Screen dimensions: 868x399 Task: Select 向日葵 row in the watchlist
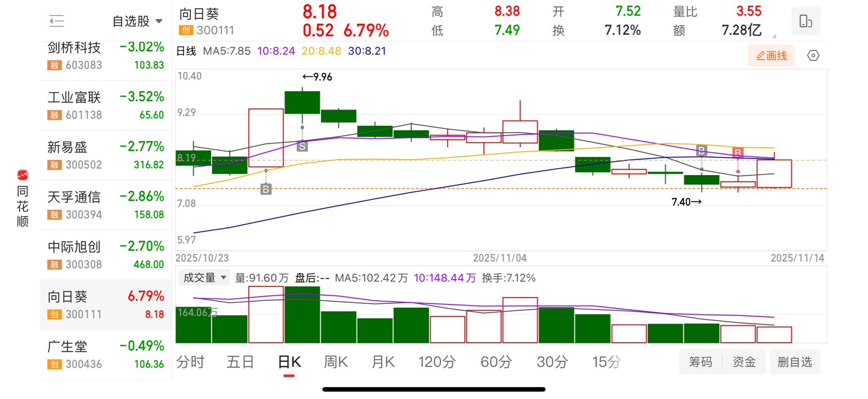(x=106, y=305)
